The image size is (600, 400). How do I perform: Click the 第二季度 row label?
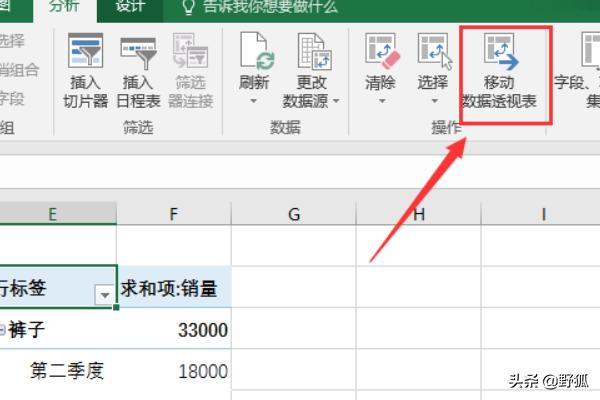(x=67, y=370)
